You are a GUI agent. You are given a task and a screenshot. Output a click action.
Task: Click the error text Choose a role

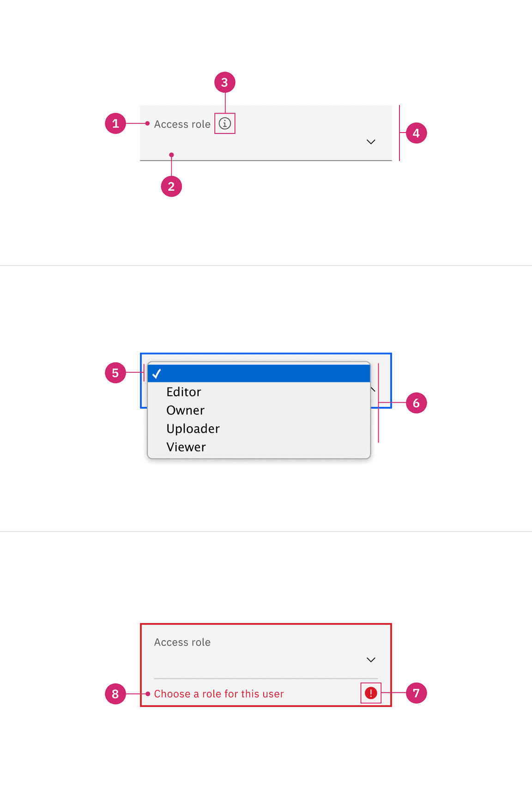click(219, 693)
